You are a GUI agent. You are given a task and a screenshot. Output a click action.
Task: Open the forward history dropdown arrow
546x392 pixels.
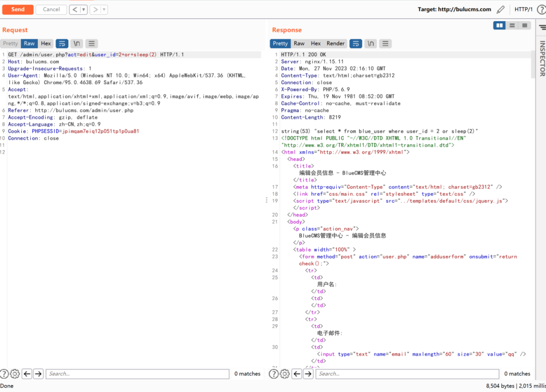pyautogui.click(x=104, y=10)
